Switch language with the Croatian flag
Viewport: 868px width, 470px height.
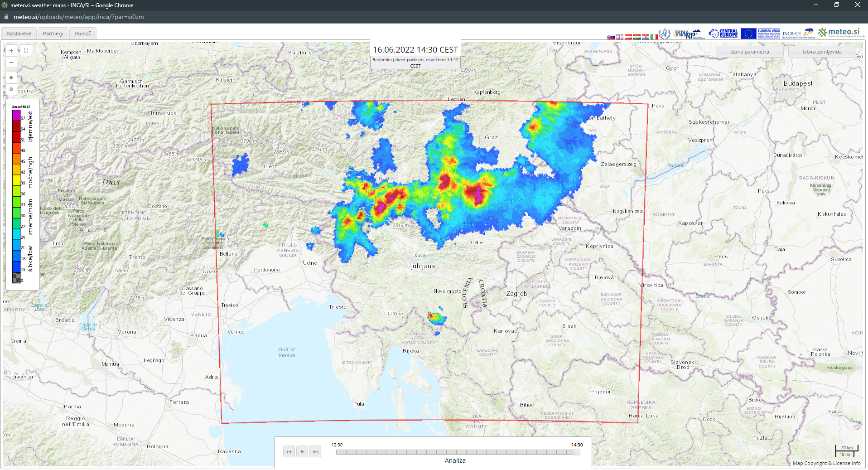tap(646, 37)
